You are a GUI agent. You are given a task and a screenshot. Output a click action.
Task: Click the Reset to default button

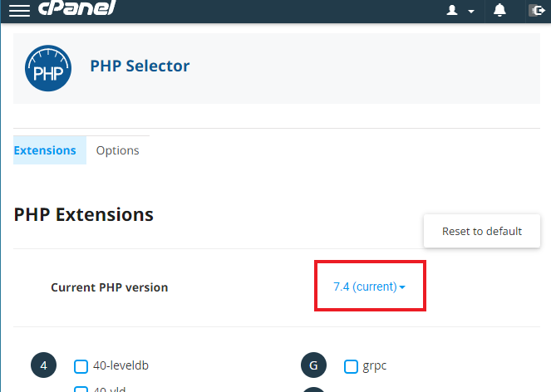pos(482,231)
